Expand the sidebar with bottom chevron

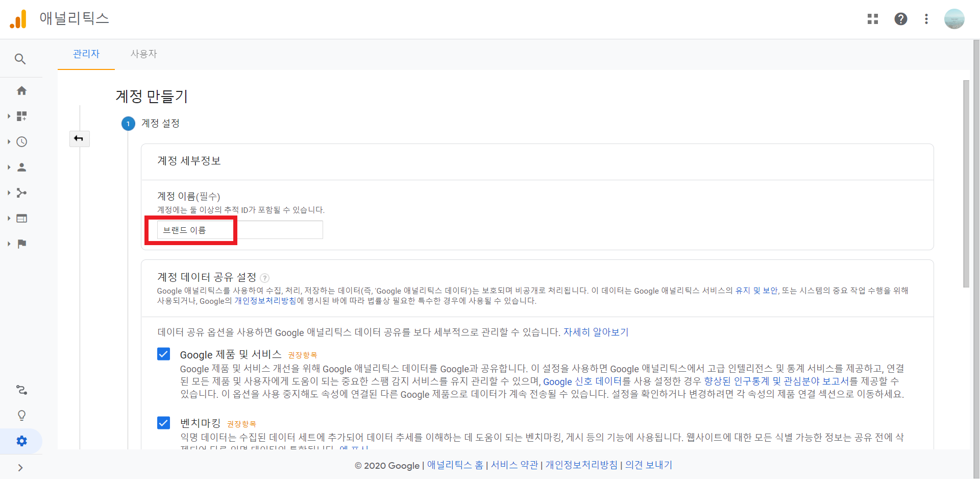[x=20, y=467]
